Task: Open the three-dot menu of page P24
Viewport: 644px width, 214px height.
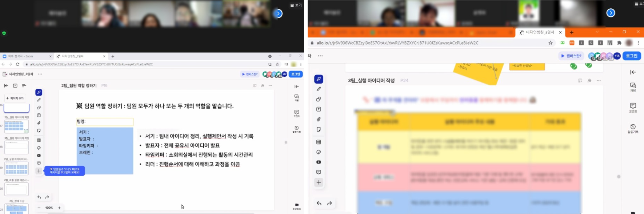Action: (599, 81)
